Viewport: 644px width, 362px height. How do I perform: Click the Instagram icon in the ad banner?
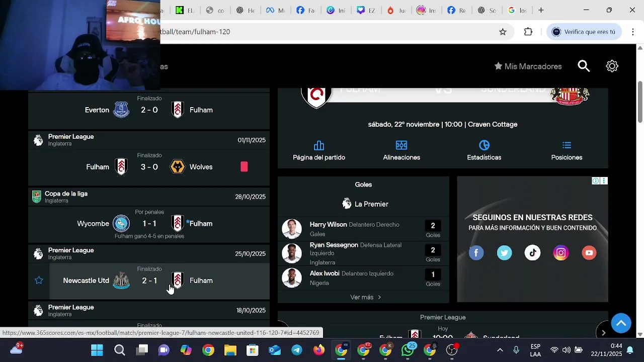coord(561,253)
